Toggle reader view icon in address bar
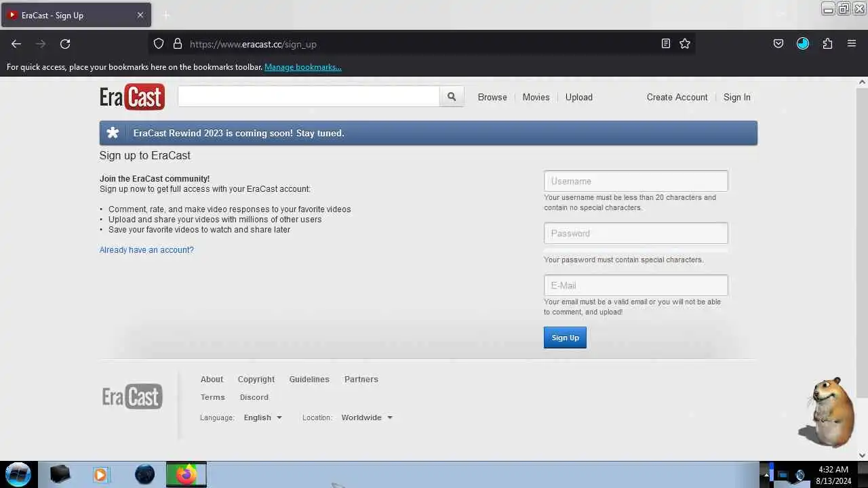 [666, 44]
